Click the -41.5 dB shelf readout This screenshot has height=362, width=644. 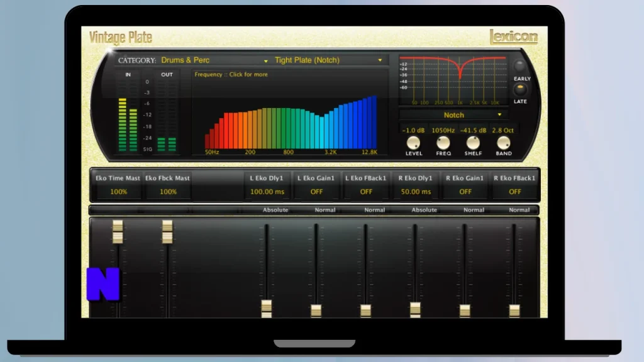[473, 130]
